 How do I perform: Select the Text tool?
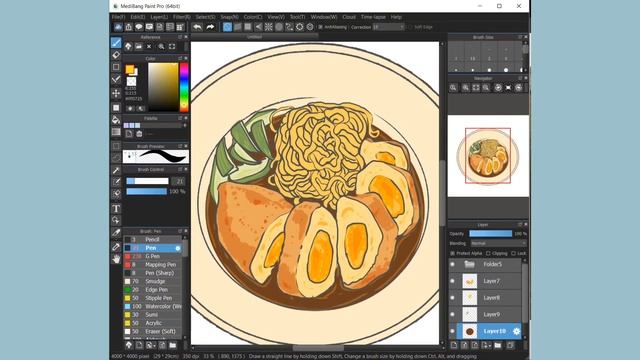pyautogui.click(x=116, y=209)
